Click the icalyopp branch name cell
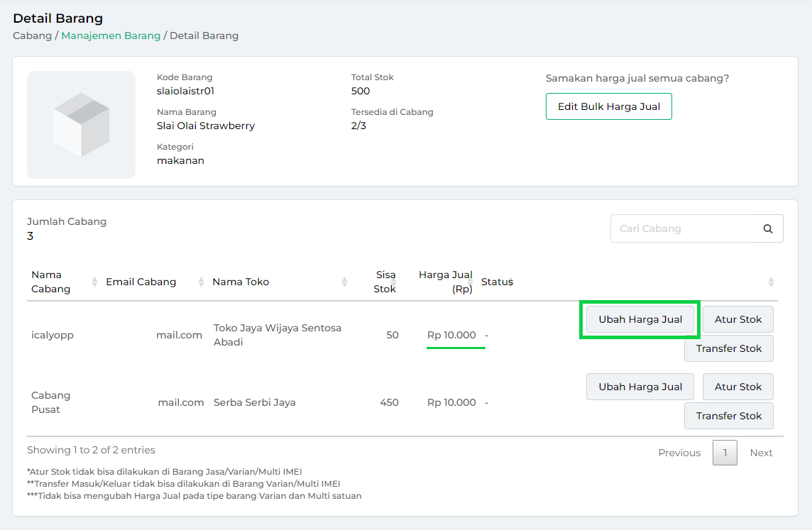The image size is (812, 530). 53,335
